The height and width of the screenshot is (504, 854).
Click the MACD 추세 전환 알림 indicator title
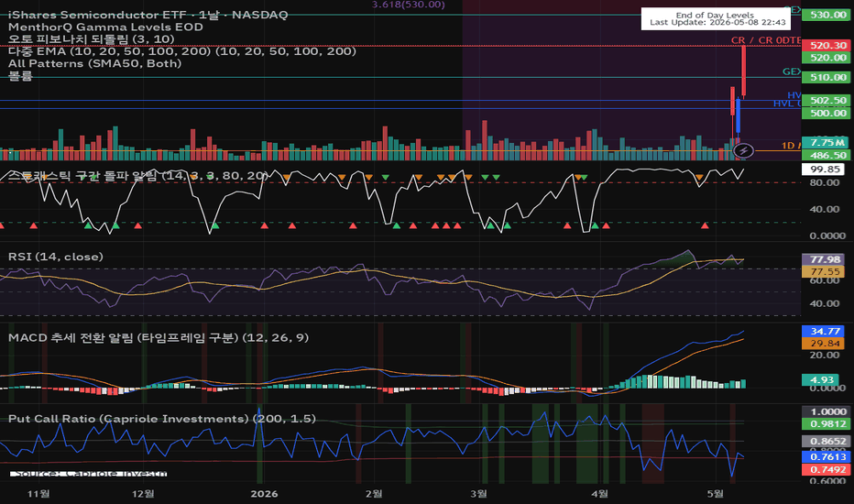[x=159, y=338]
